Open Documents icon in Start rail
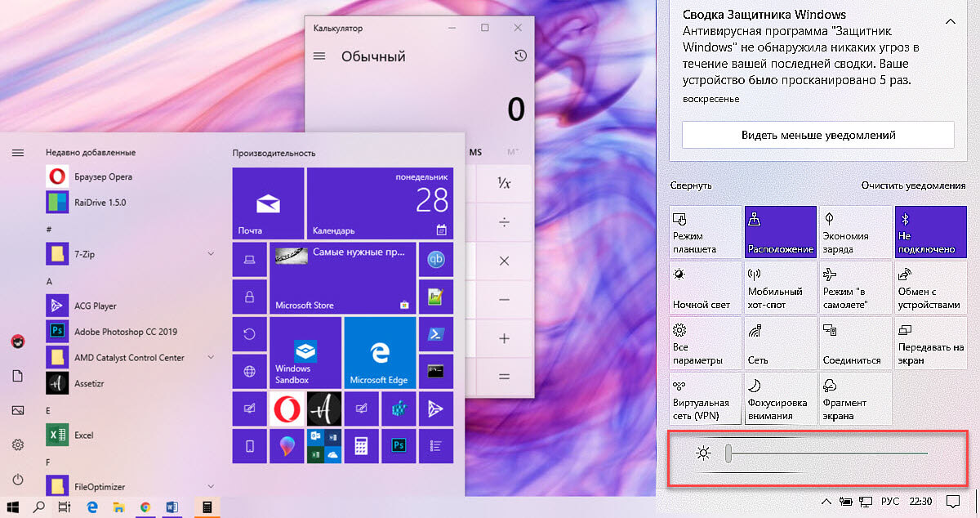This screenshot has width=980, height=518. click(17, 375)
